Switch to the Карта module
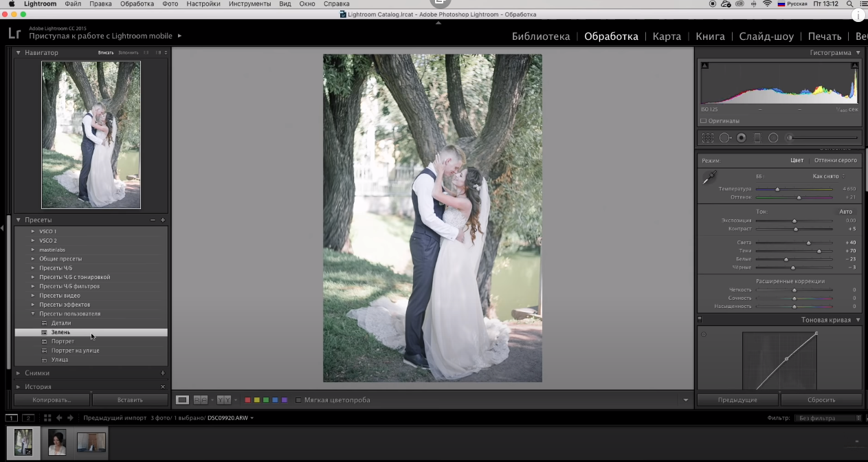Viewport: 868px width, 462px height. point(667,36)
